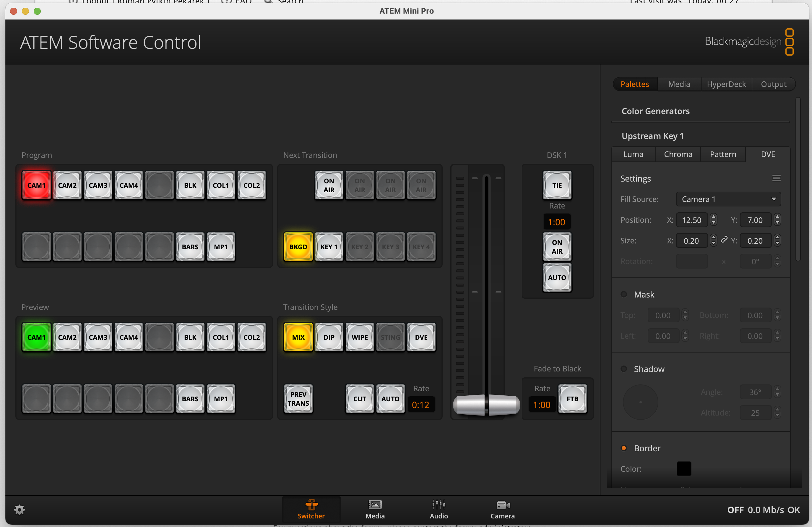Viewport: 812px width, 527px height.
Task: Open the Fill Source Camera 1 dropdown
Action: (728, 199)
